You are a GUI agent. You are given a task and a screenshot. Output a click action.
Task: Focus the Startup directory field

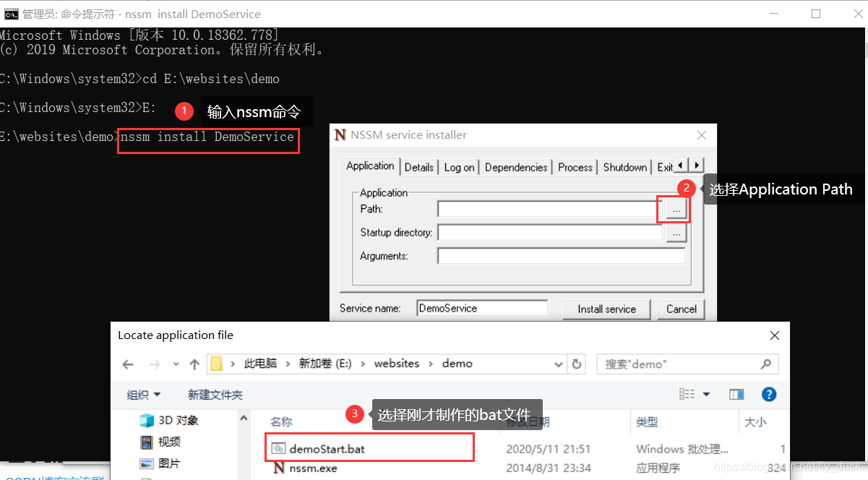(549, 233)
